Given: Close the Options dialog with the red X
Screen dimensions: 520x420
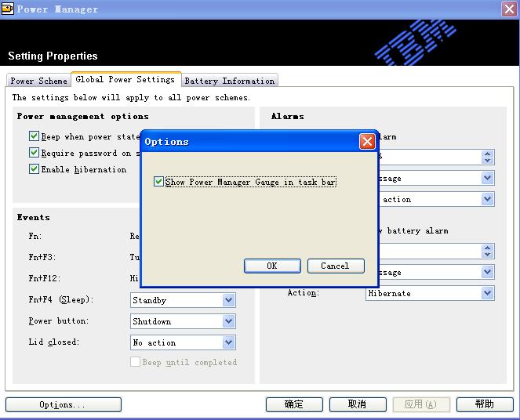Looking at the screenshot, I should pyautogui.click(x=367, y=141).
